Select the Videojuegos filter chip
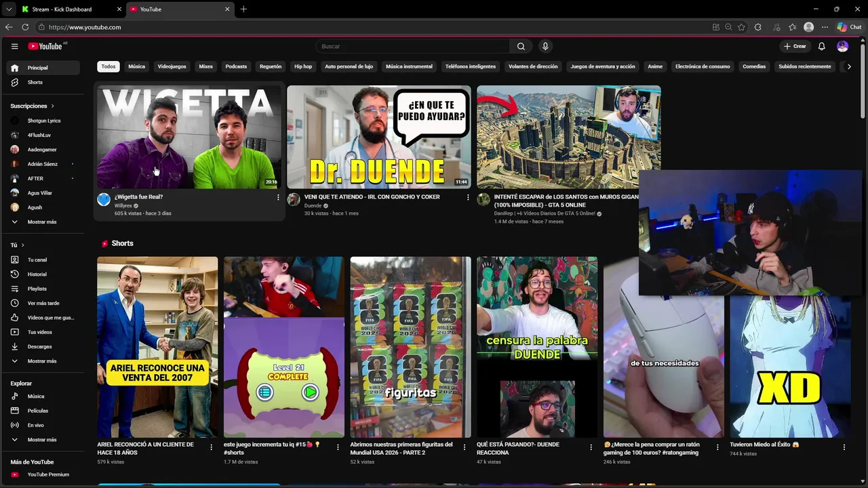The width and height of the screenshot is (868, 488). point(172,66)
